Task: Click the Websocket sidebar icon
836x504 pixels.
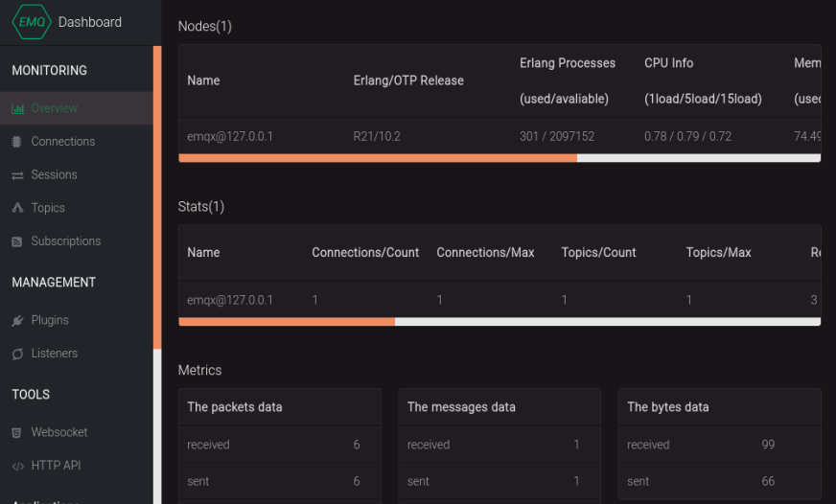Action: (x=17, y=432)
